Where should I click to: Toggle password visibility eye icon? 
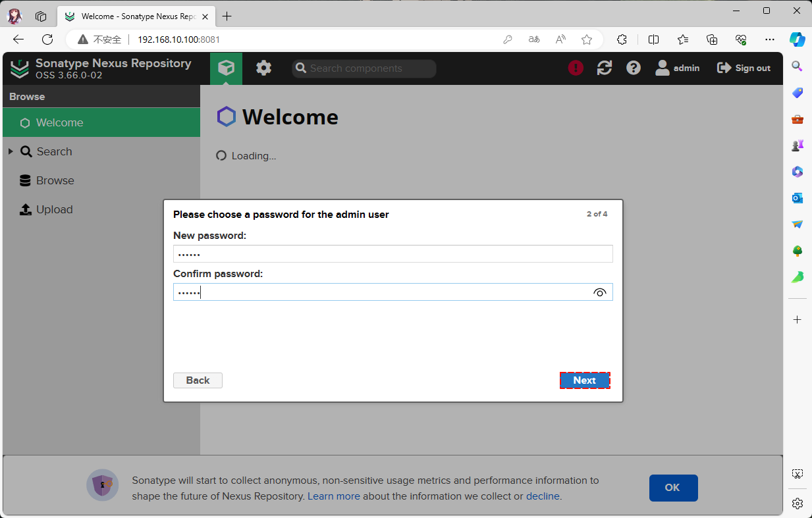(599, 293)
